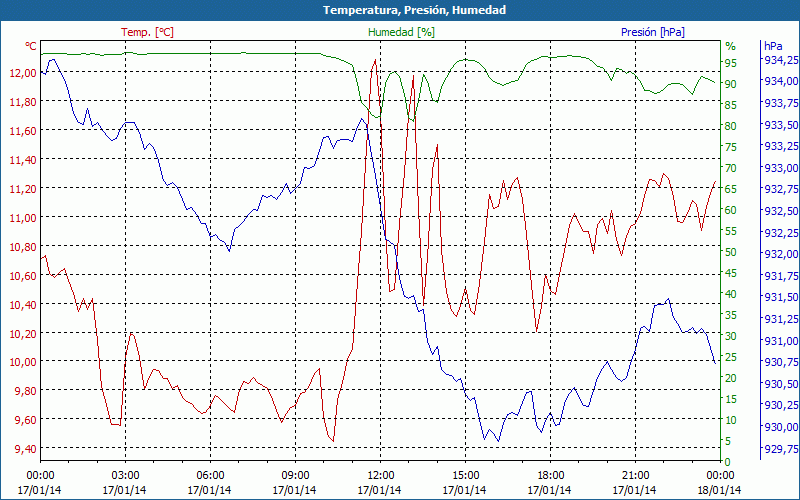
Task: Click time axis label "12:00"
Action: [x=380, y=476]
